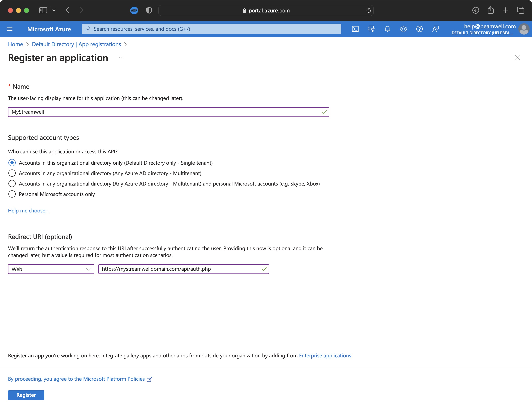The width and height of the screenshot is (532, 408).
Task: Navigate to Default Directory App registrations breadcrumb
Action: [x=76, y=44]
